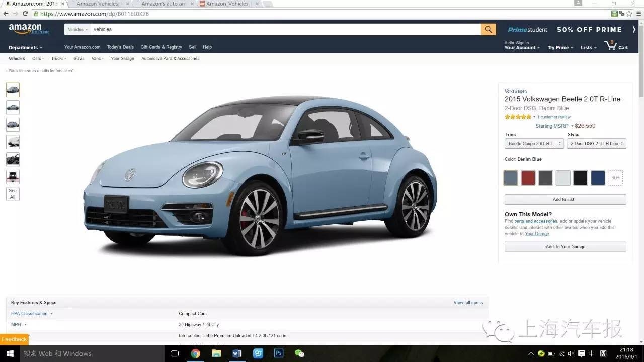This screenshot has width=644, height=362.
Task: Switch to the Amazon's auto browser tab
Action: pyautogui.click(x=164, y=4)
